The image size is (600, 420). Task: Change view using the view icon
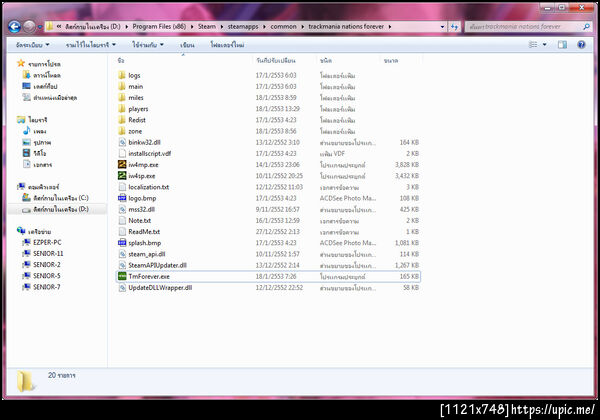(533, 45)
